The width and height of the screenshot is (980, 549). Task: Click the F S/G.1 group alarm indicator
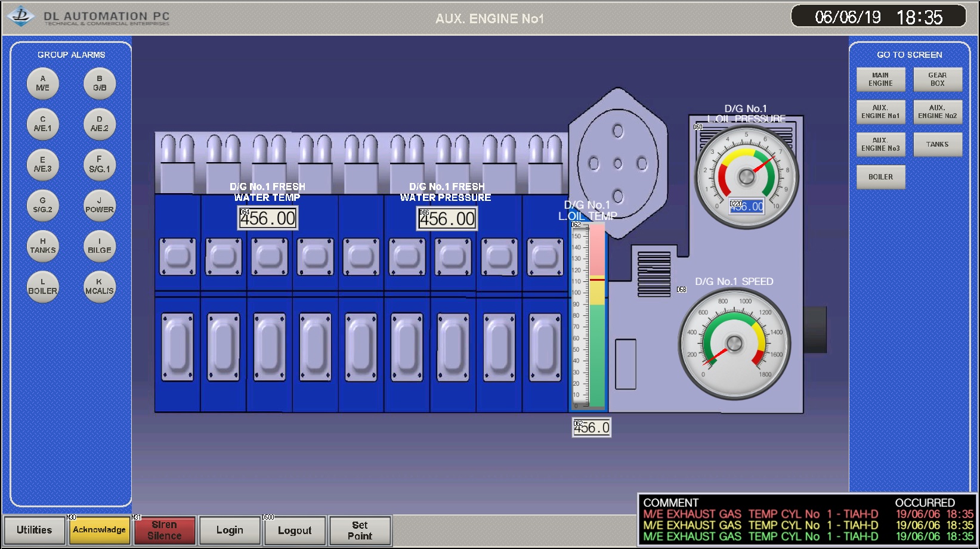tap(100, 165)
